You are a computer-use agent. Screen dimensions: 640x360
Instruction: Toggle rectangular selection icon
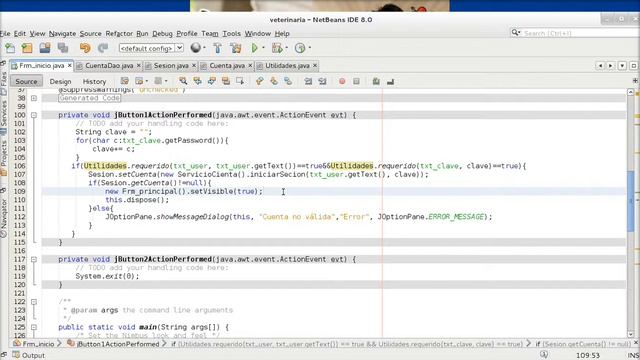[240, 81]
